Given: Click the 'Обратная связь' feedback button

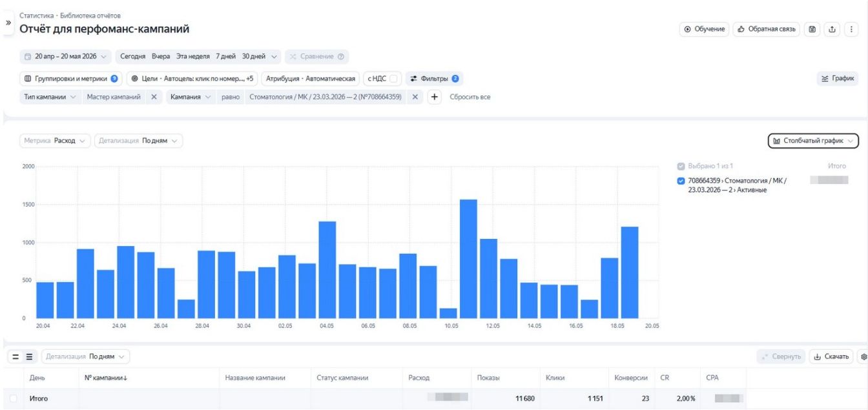Looking at the screenshot, I should coord(766,30).
